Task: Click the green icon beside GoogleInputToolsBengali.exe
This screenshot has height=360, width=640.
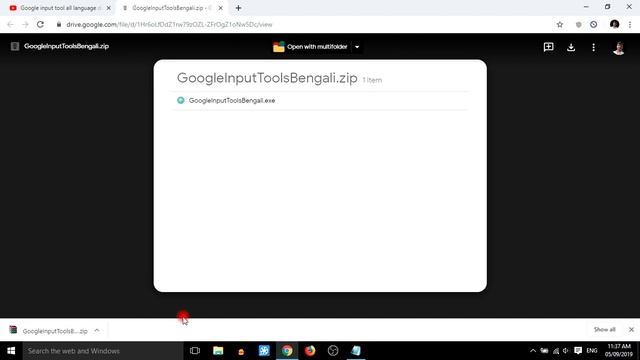Action: [x=181, y=100]
